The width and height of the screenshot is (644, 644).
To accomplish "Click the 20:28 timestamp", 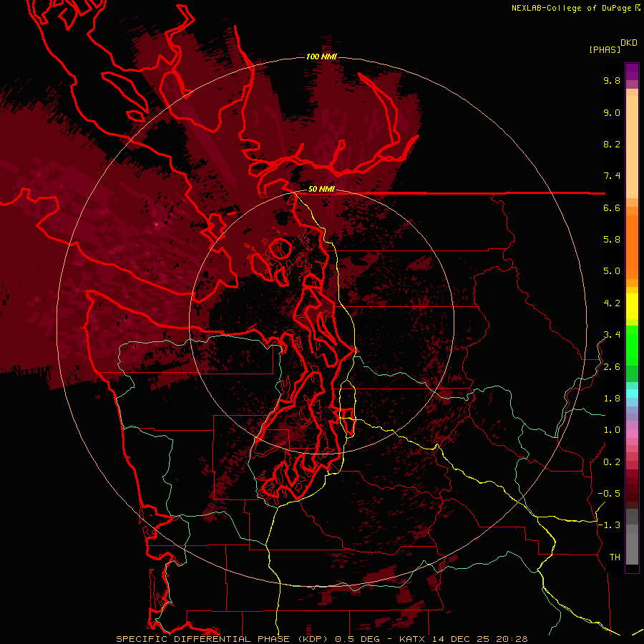I will (512, 639).
